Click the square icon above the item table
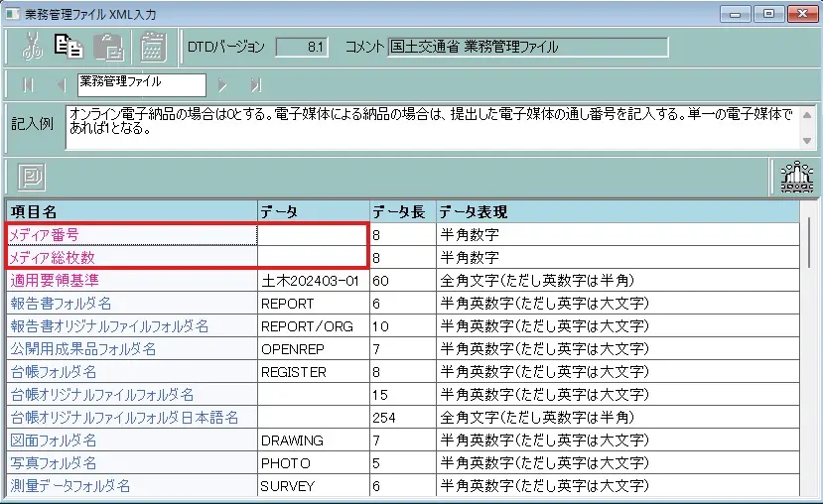The height and width of the screenshot is (504, 823). pyautogui.click(x=33, y=176)
